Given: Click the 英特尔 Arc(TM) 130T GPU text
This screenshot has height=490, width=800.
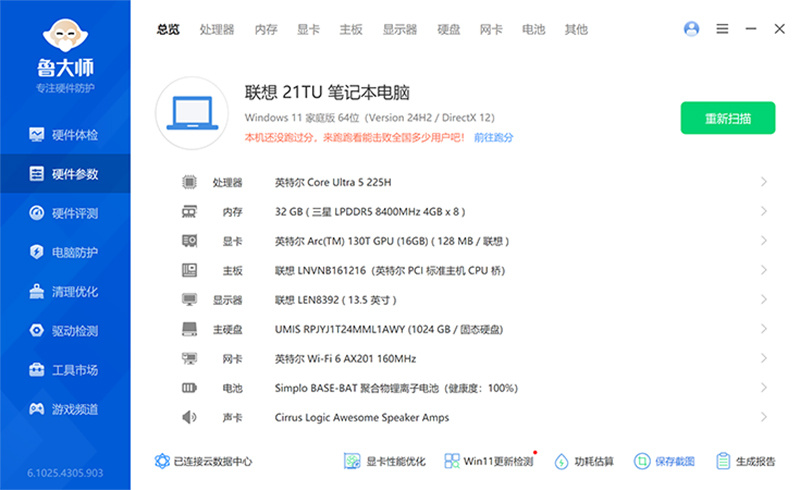Looking at the screenshot, I should (392, 241).
